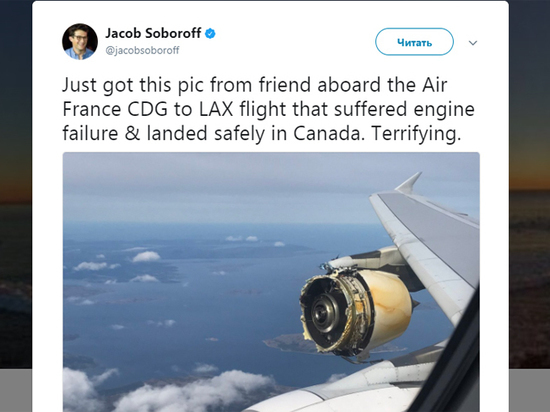This screenshot has width=550, height=412.
Task: Click the island beneath the engine in photo
Action: coord(293,343)
